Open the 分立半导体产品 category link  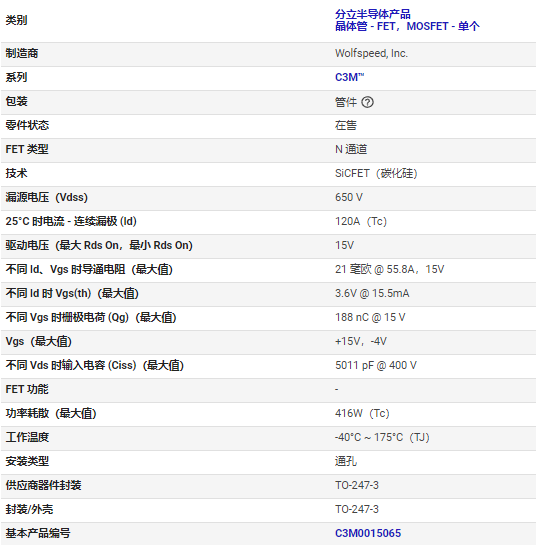pyautogui.click(x=373, y=14)
